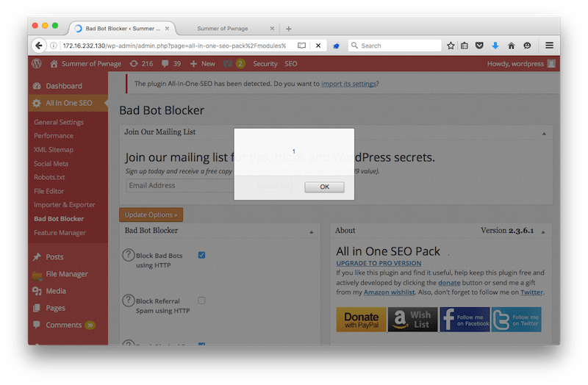This screenshot has height=385, width=588.
Task: Go to Performance submenu item
Action: (54, 136)
